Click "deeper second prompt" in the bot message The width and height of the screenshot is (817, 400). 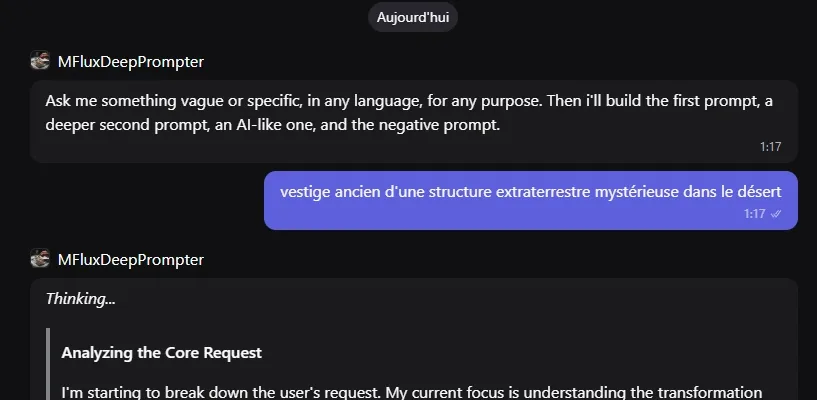126,126
